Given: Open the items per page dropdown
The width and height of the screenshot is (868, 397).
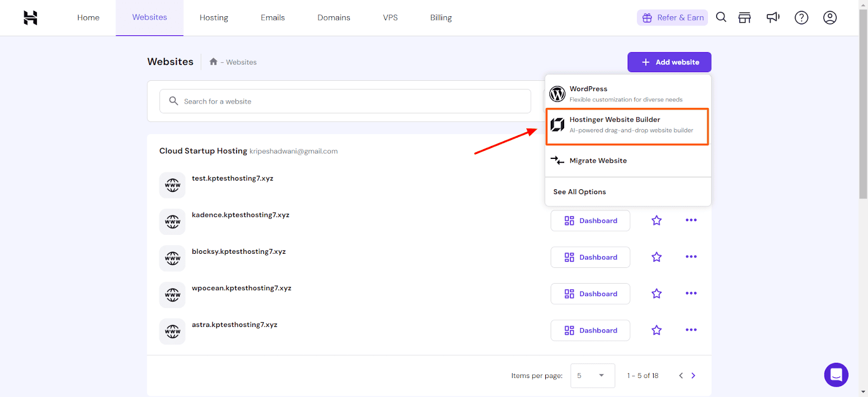Looking at the screenshot, I should point(592,375).
